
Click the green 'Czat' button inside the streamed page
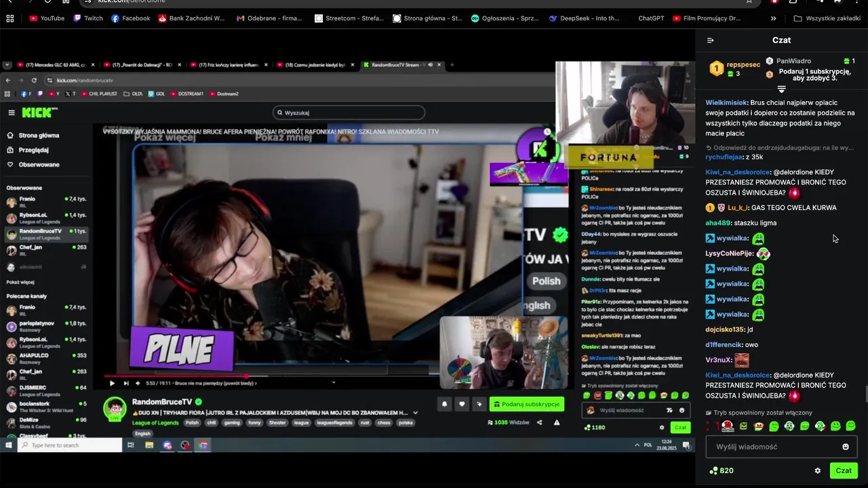(x=680, y=427)
